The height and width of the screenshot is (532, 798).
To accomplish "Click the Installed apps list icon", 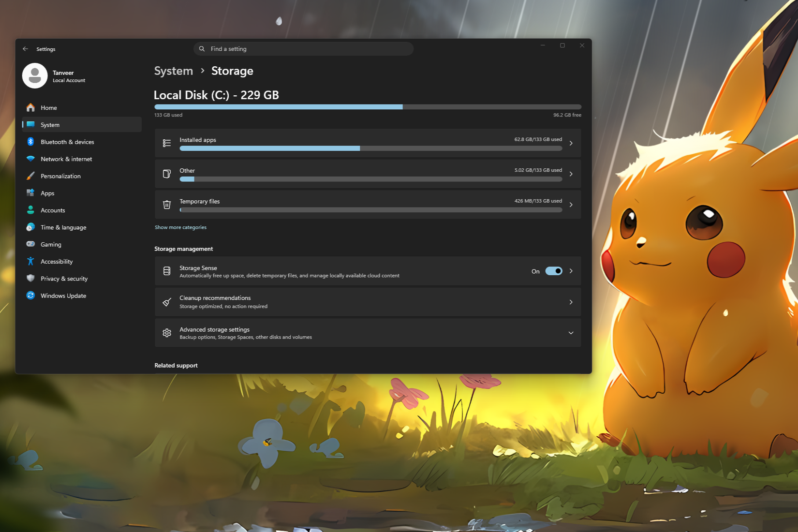I will [x=167, y=143].
